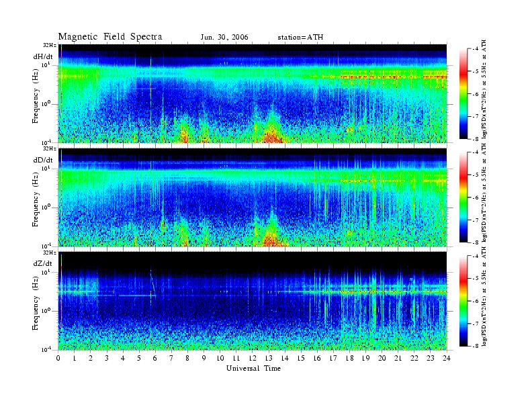Select the dH/dt panel label
Image resolution: width=532 pixels, height=411 pixels.
point(43,56)
